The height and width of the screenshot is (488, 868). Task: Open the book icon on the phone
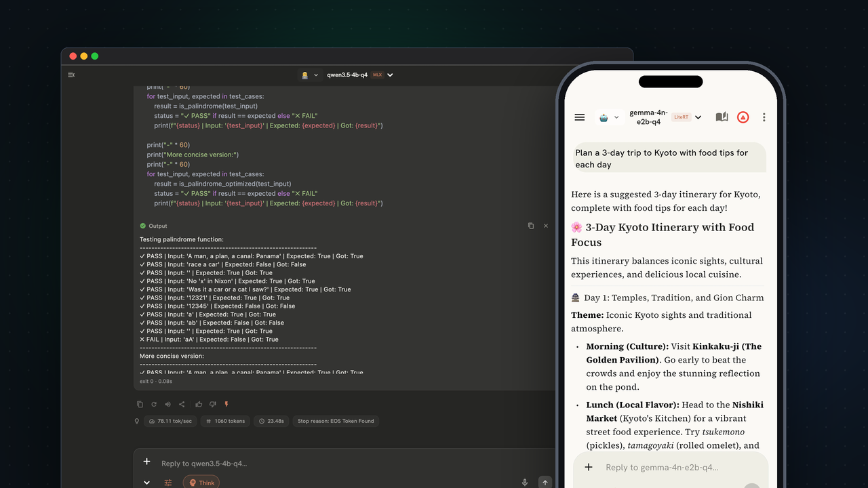pyautogui.click(x=722, y=117)
